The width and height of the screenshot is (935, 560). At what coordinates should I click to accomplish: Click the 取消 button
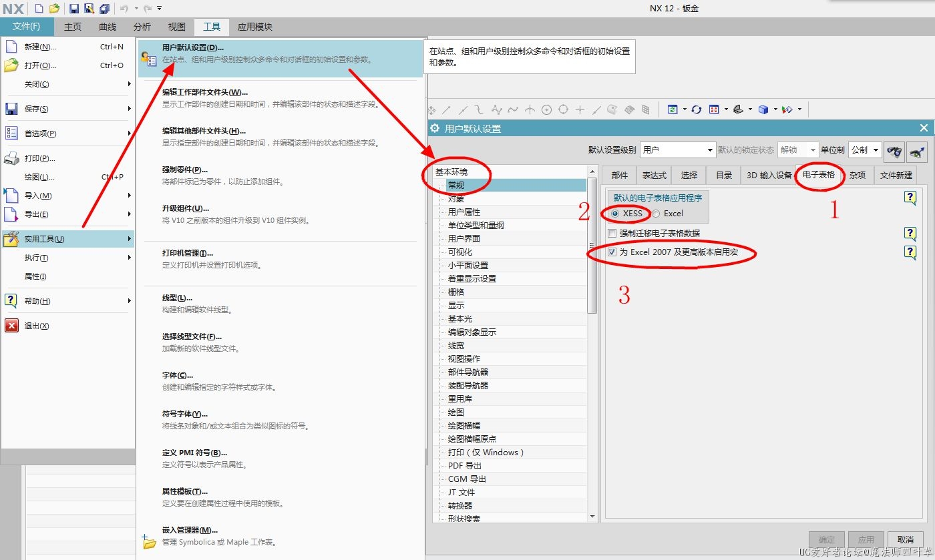click(906, 539)
